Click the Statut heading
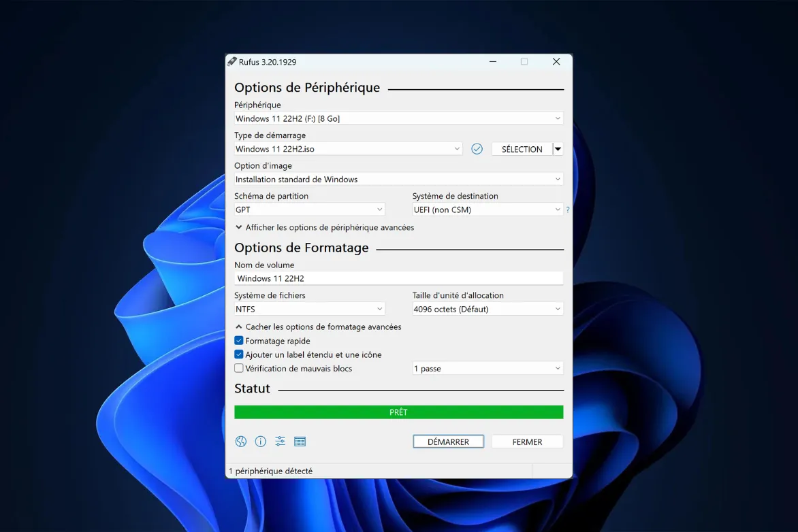 (252, 388)
